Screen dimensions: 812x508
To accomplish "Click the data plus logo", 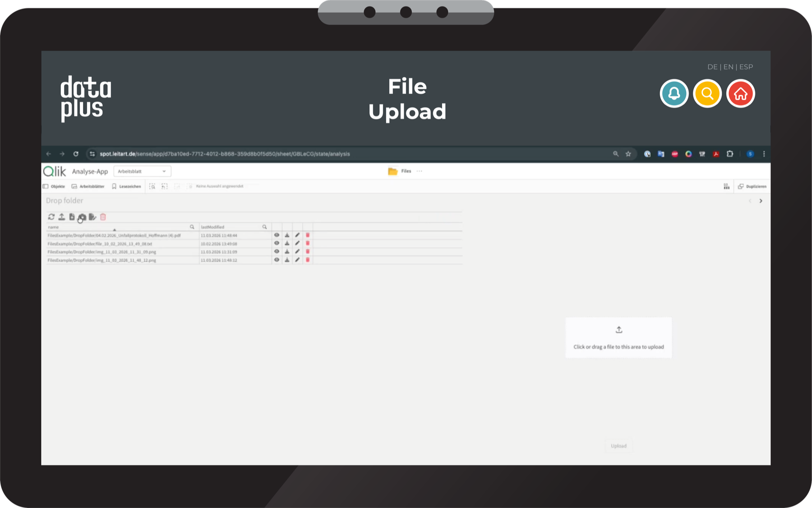I will [x=86, y=99].
